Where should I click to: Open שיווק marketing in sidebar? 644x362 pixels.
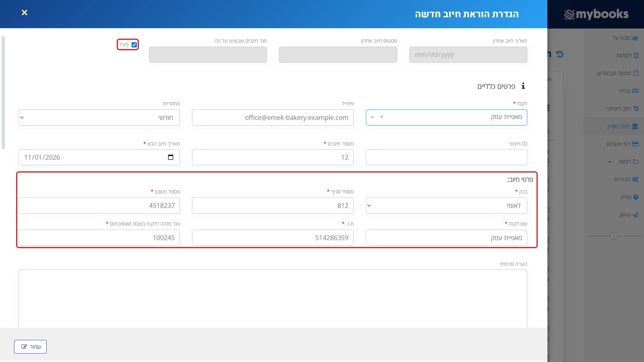pyautogui.click(x=629, y=215)
